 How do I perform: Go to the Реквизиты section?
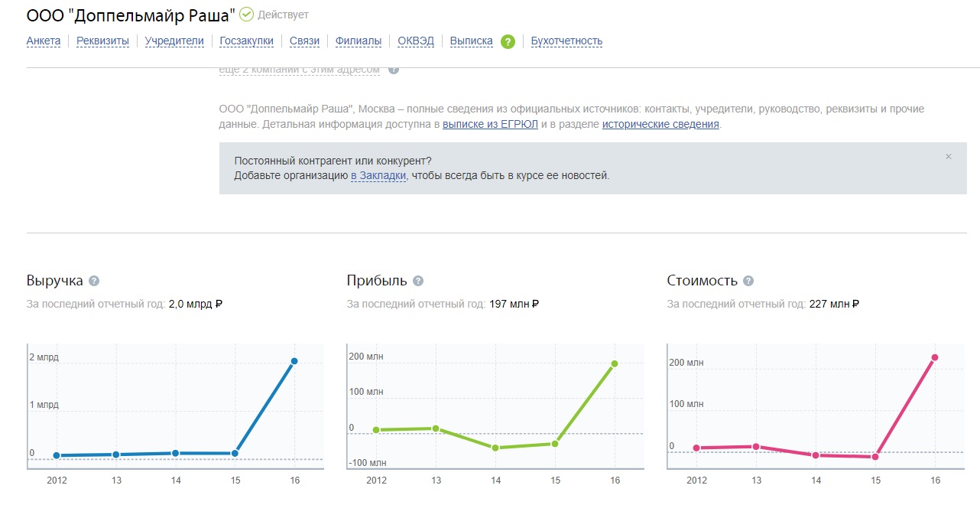(103, 41)
